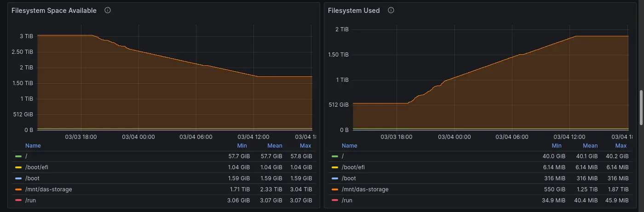This screenshot has width=644, height=212.
Task: Click blue /boot series color in Space Available legend
Action: (18, 178)
